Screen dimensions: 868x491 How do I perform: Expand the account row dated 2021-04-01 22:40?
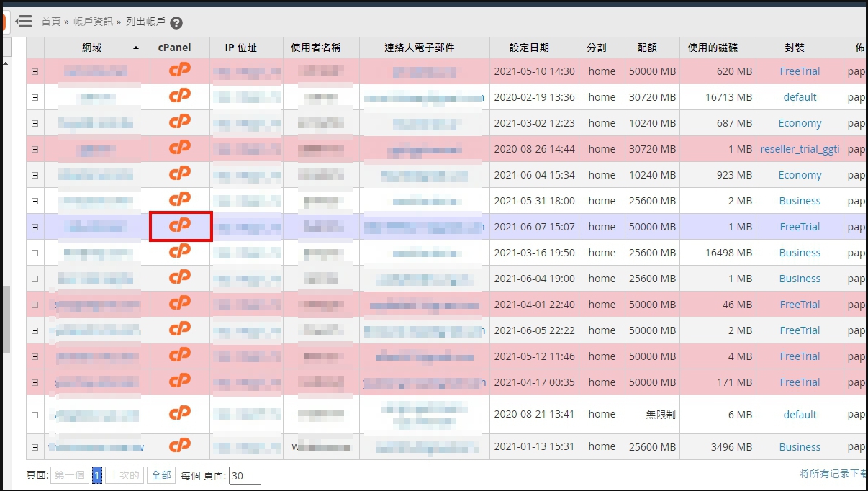pyautogui.click(x=35, y=305)
